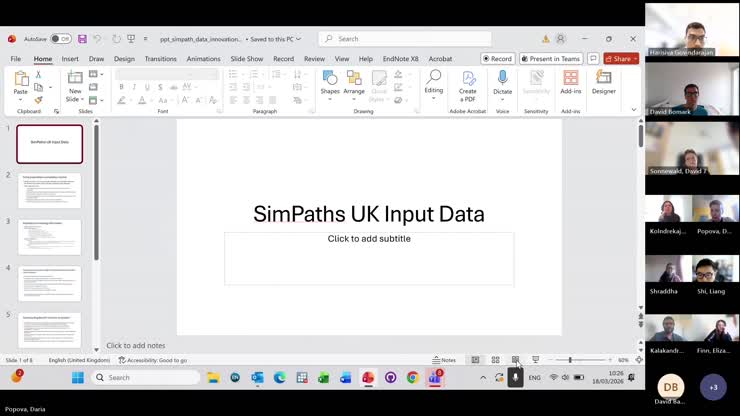Switch to Reading View icon
This screenshot has width=740, height=416.
click(515, 360)
